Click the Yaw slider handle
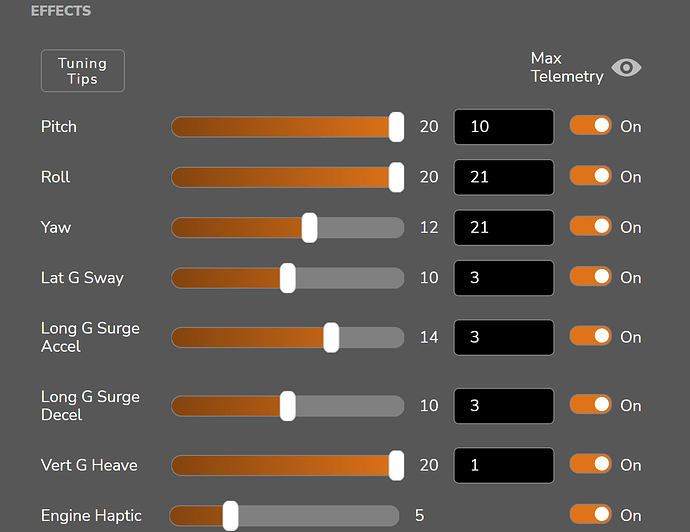Screen dimensions: 690x532 [309, 227]
